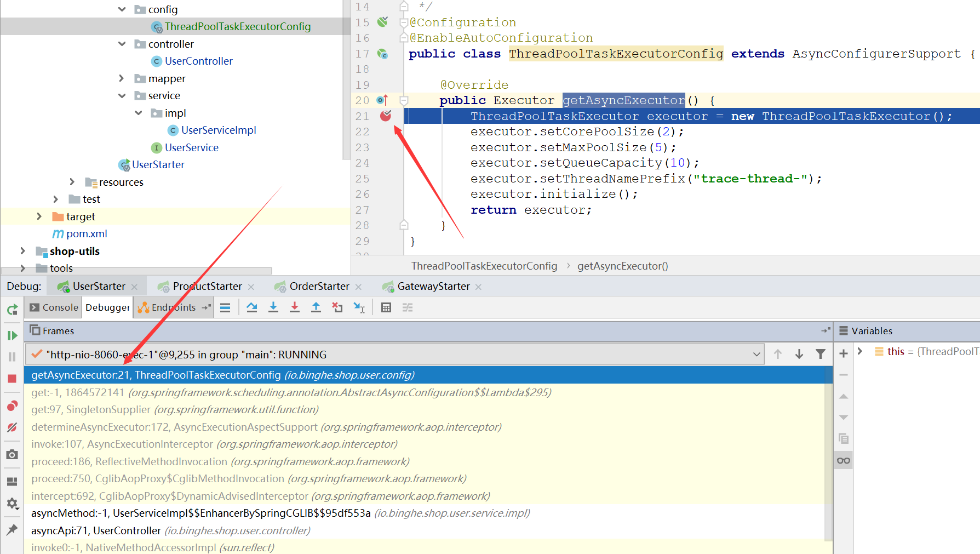Switch to the ProductStarter debug tab
Screen dimensions: 980x554
coord(207,286)
